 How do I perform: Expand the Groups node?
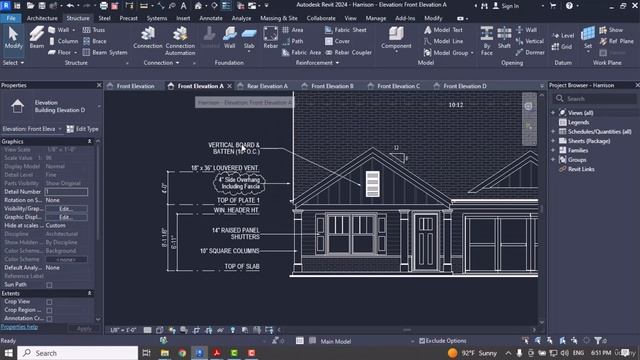coord(553,160)
